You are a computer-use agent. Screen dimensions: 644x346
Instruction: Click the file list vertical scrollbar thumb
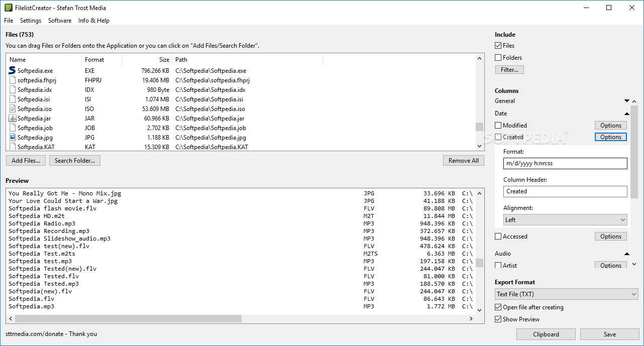point(480,127)
